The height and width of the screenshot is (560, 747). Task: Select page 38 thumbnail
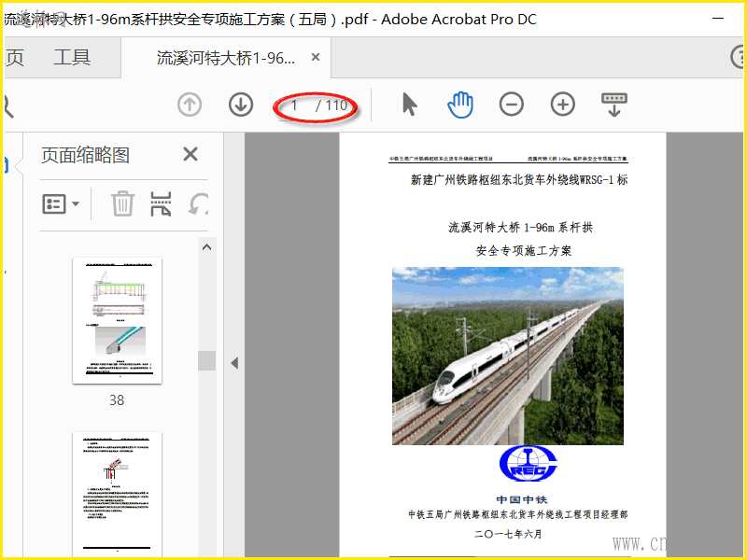point(118,320)
